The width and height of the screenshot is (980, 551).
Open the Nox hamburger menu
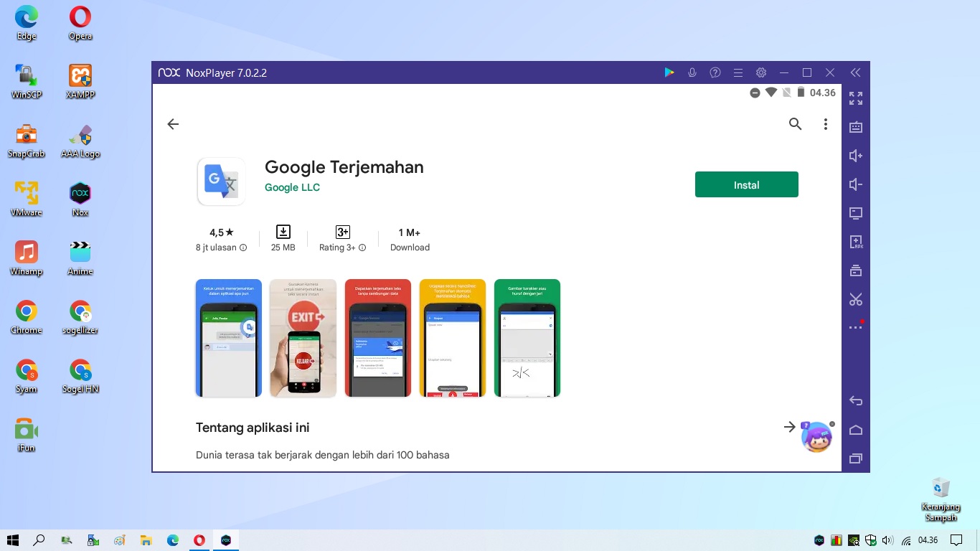coord(738,72)
